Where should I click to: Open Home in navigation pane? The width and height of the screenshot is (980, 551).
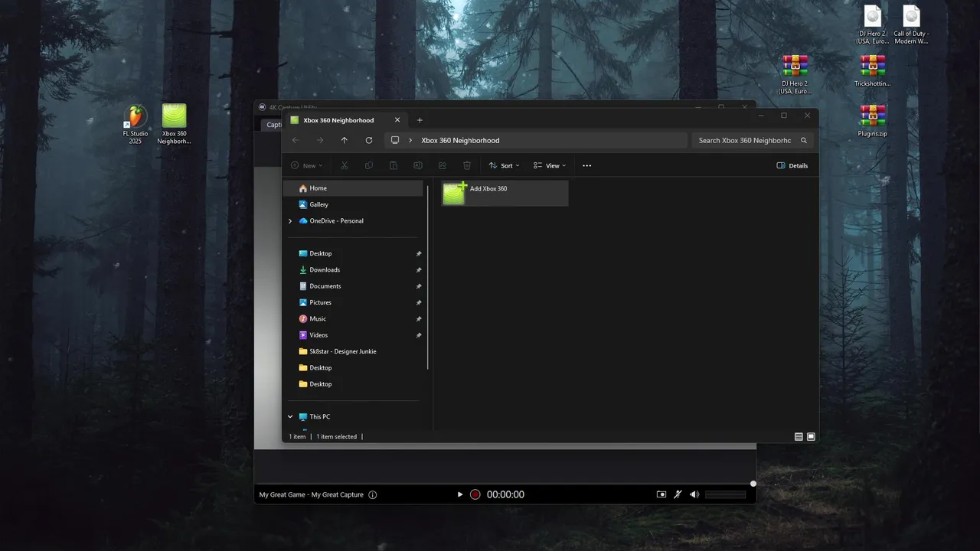353,188
